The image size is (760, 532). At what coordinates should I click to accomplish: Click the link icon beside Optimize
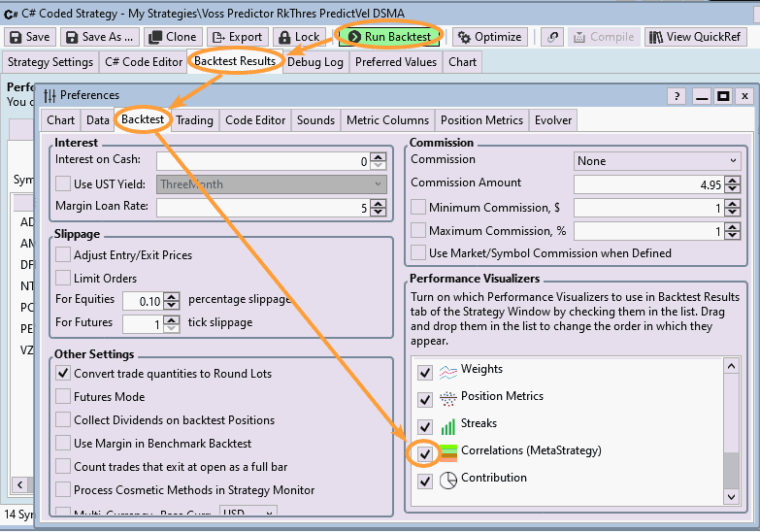552,37
